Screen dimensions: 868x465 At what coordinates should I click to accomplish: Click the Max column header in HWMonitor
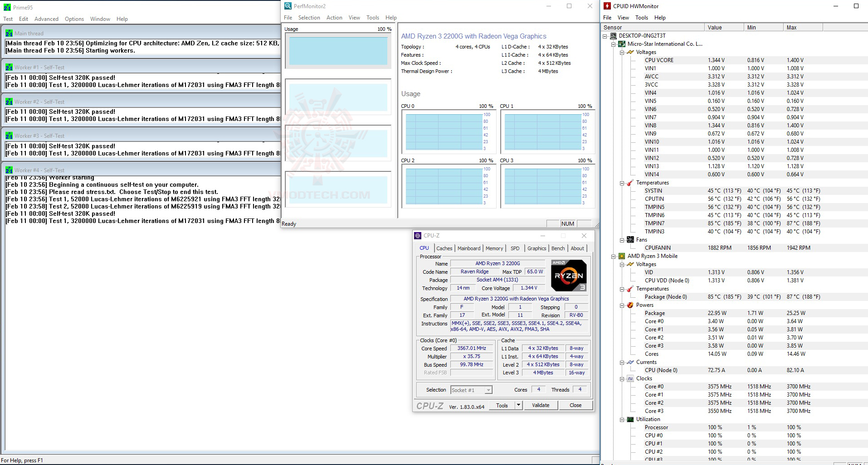[x=803, y=28]
